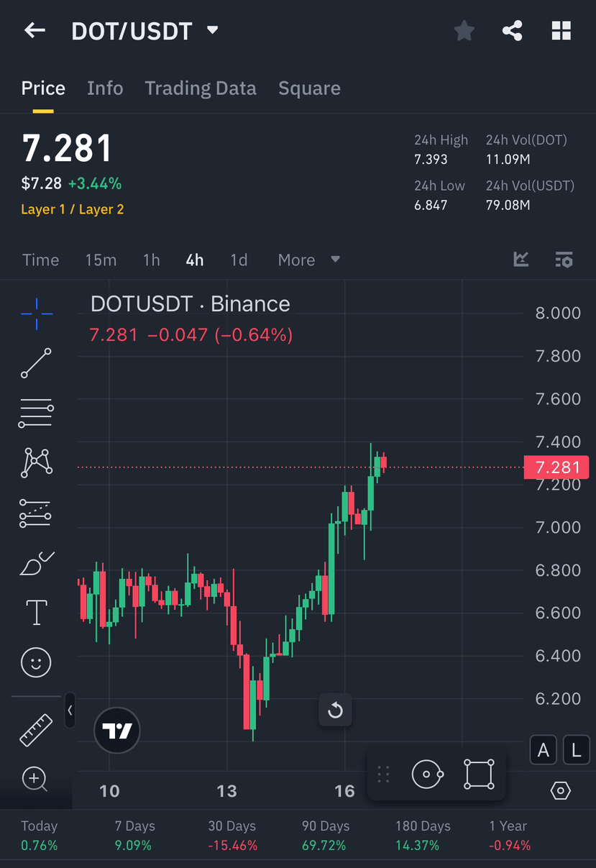Screen dimensions: 596x868
Task: Select the crosshair cursor tool
Action: pyautogui.click(x=36, y=314)
